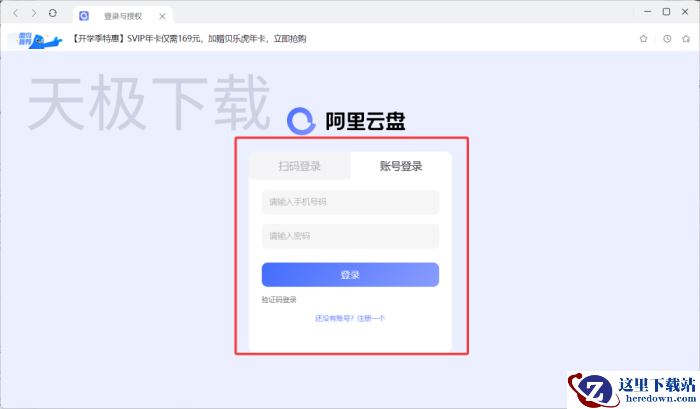The height and width of the screenshot is (409, 700).
Task: Click the favorites star icon
Action: (x=686, y=39)
